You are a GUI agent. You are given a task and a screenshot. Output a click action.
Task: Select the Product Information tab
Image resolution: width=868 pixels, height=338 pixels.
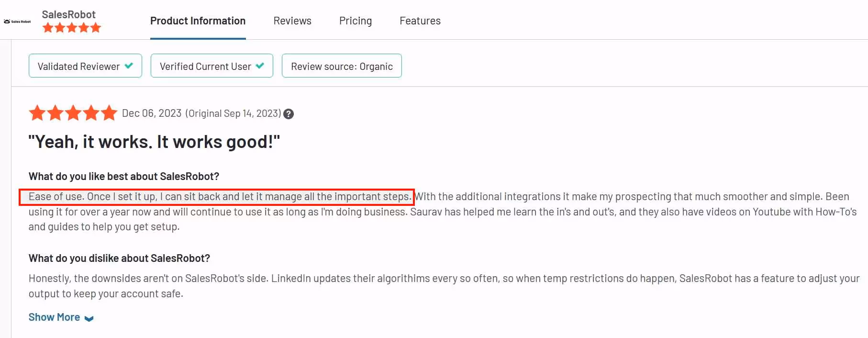[x=198, y=21]
